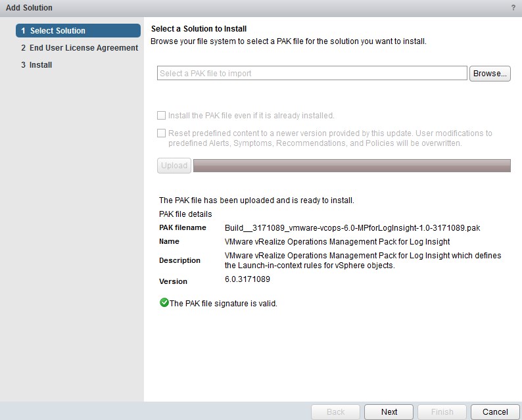Click the version number 6.0.3171089
Image resolution: width=522 pixels, height=420 pixels.
pos(247,279)
